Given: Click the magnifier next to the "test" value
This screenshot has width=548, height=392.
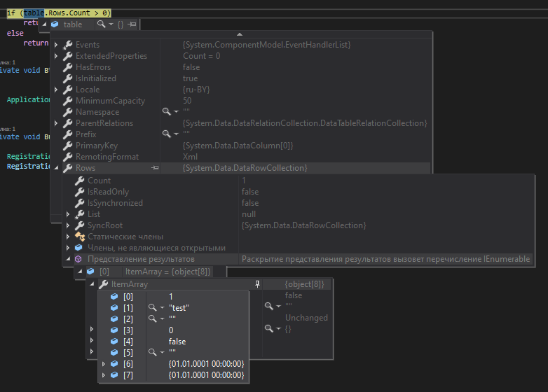Looking at the screenshot, I should 153,308.
